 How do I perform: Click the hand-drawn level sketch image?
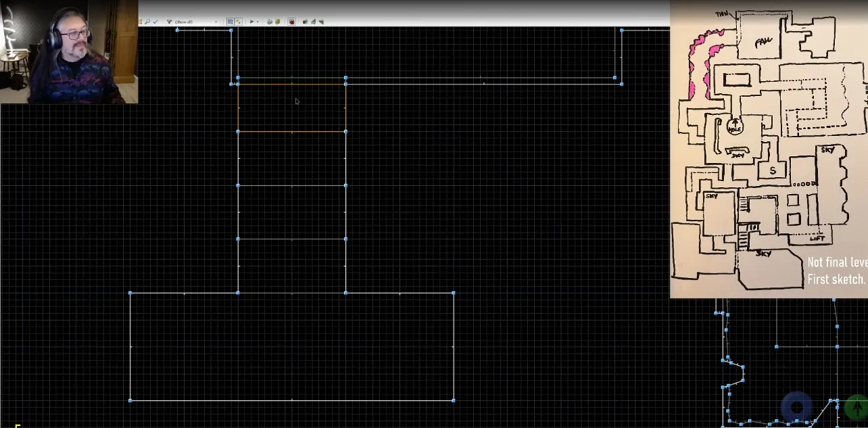tap(769, 149)
